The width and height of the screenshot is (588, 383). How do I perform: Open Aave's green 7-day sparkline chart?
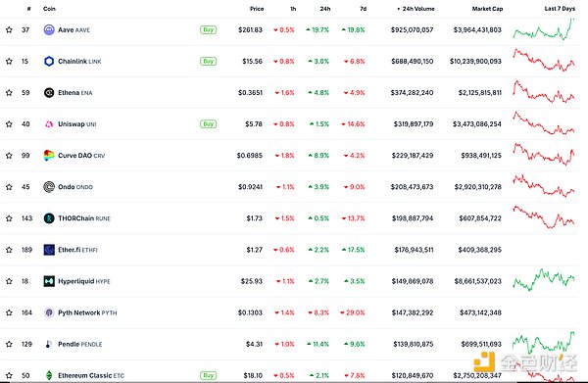pos(544,29)
